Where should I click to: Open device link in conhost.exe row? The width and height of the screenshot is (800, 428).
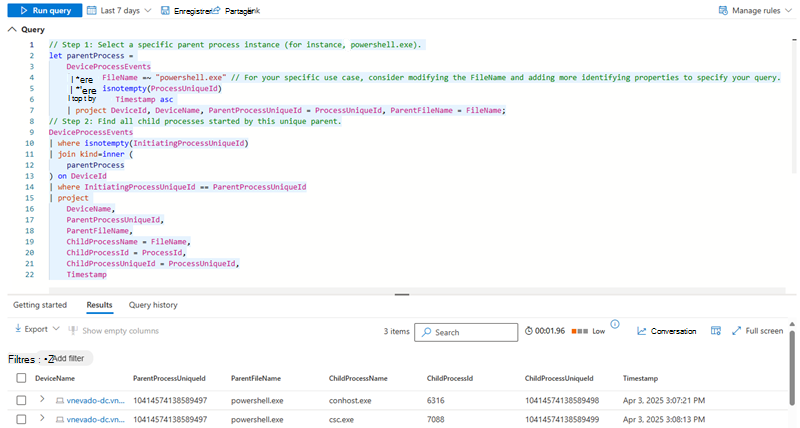95,400
